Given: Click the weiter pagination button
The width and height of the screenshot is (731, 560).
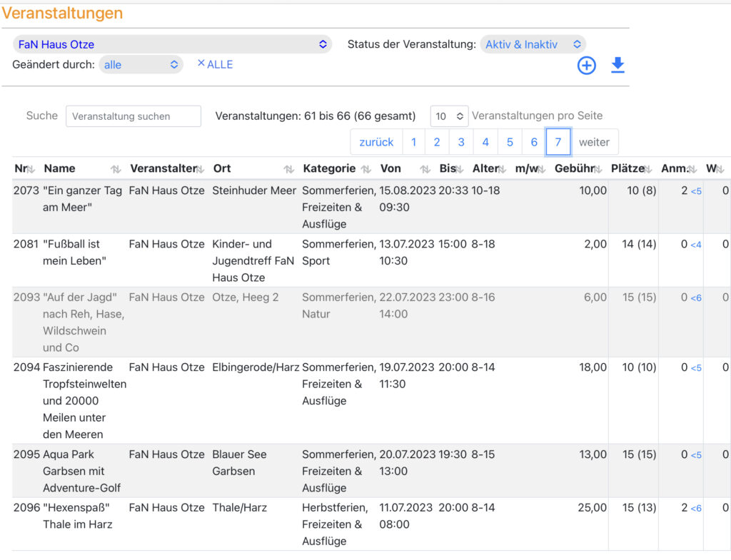Looking at the screenshot, I should tap(595, 142).
